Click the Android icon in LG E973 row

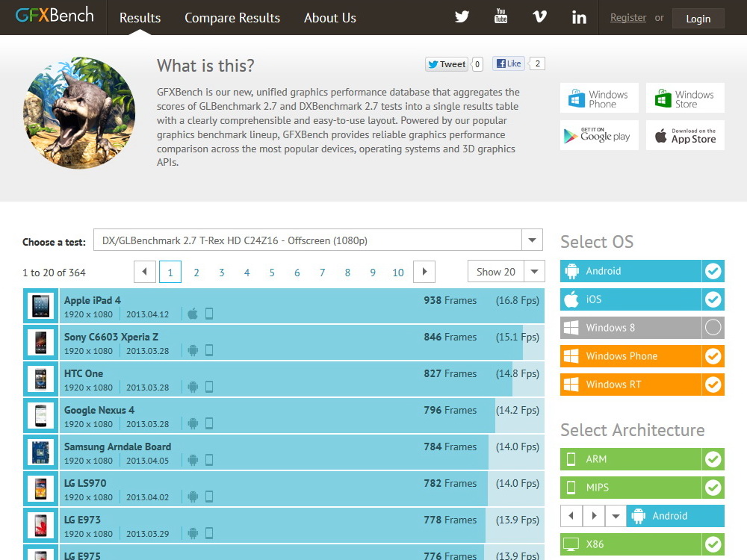pos(193,533)
